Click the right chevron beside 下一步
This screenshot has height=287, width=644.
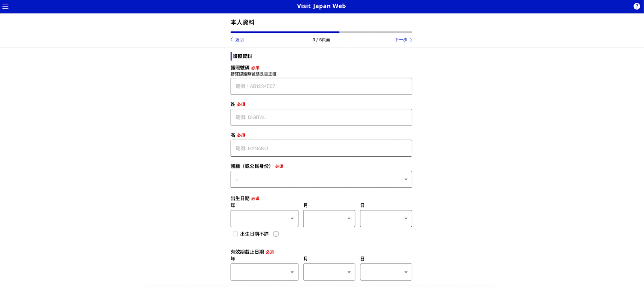[411, 40]
